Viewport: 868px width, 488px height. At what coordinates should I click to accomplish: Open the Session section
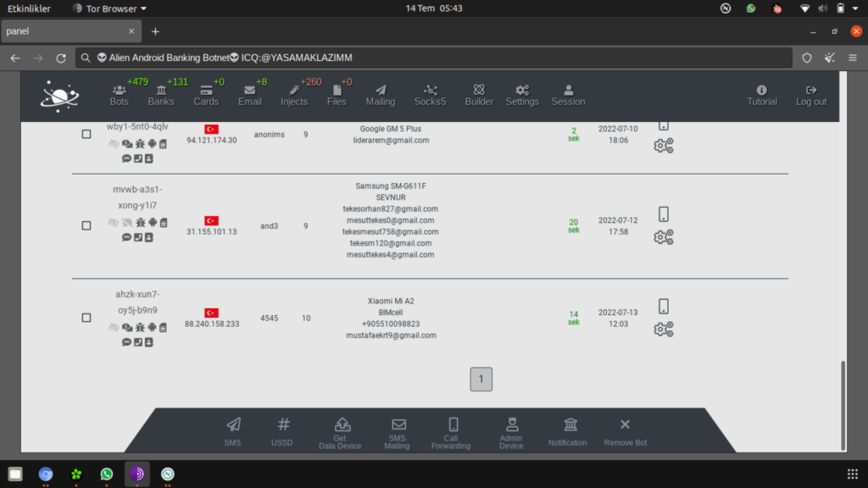[x=568, y=95]
